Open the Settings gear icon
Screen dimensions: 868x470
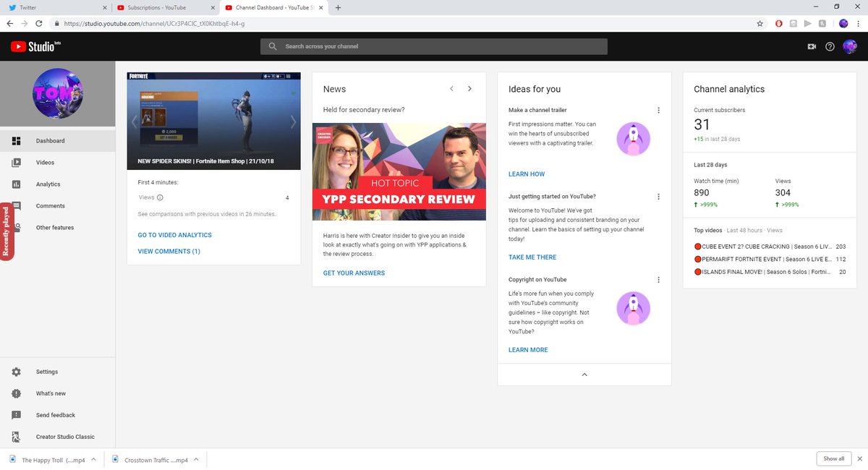point(16,372)
